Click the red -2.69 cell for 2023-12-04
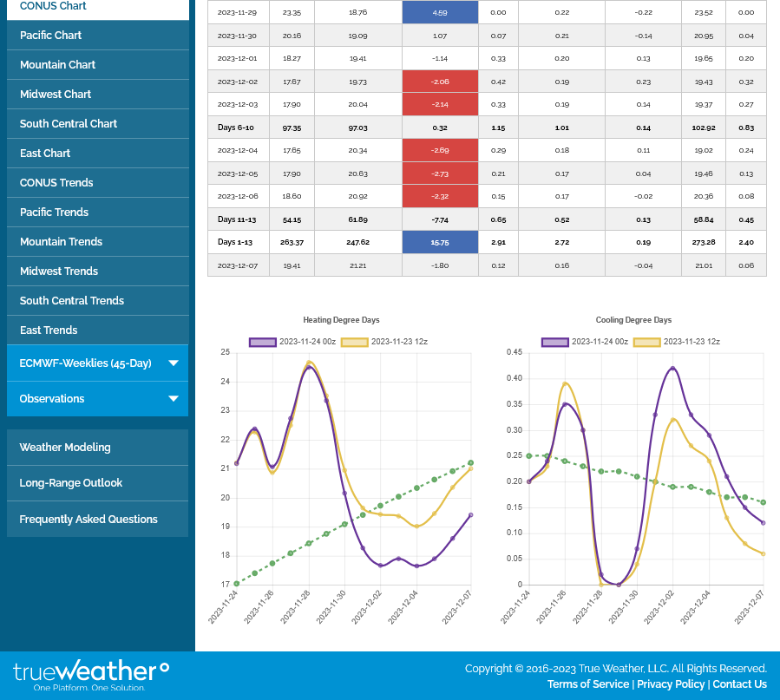The image size is (780, 700). click(440, 150)
